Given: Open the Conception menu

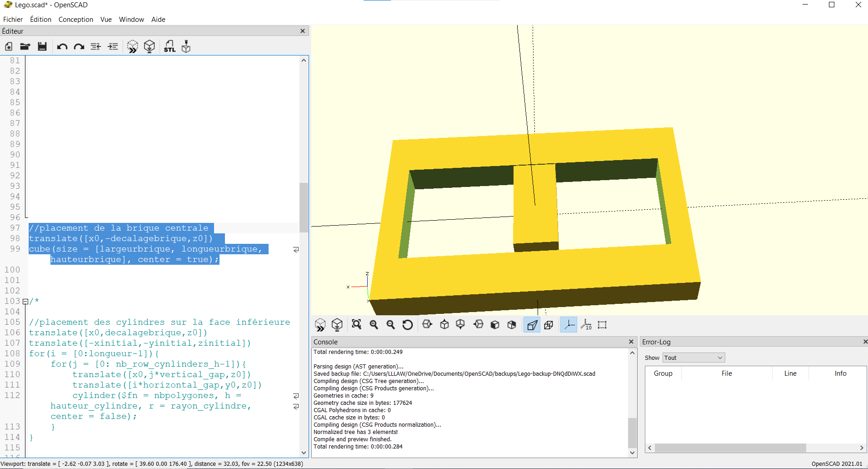Looking at the screenshot, I should pos(76,20).
